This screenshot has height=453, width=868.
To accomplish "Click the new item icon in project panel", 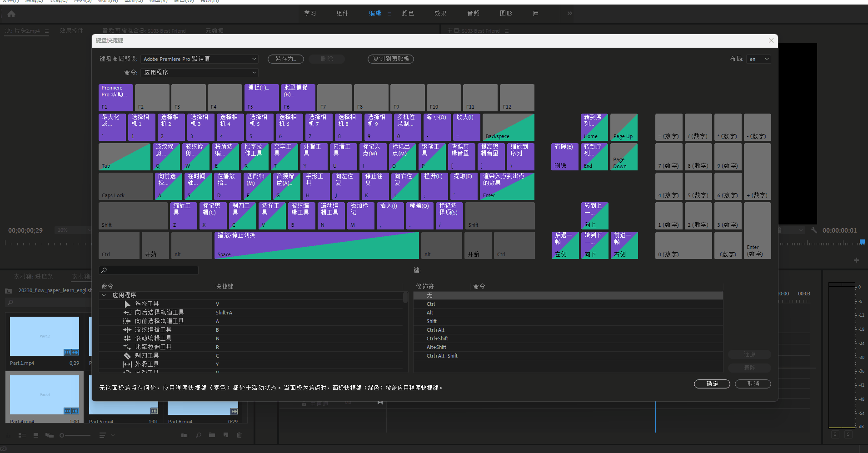I will click(226, 435).
